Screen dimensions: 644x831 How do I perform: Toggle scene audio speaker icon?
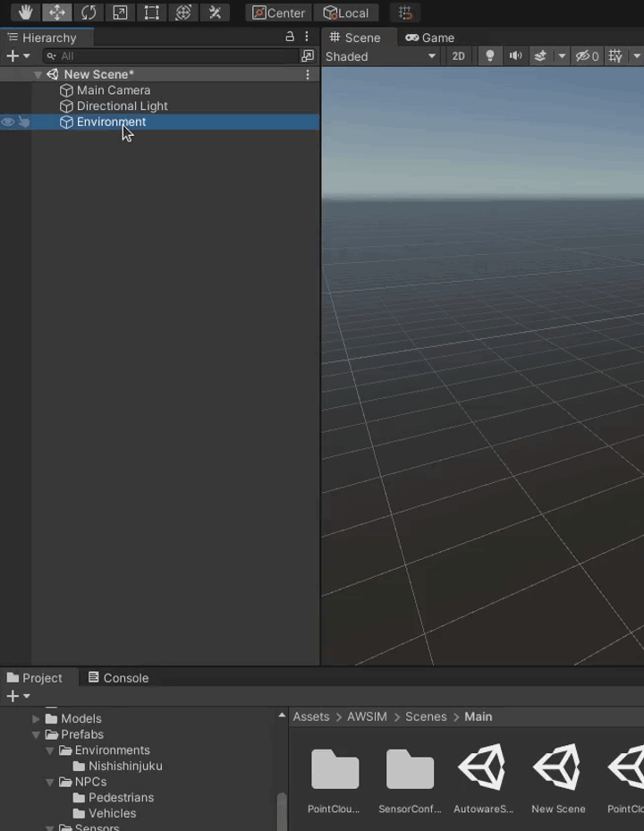click(x=515, y=56)
